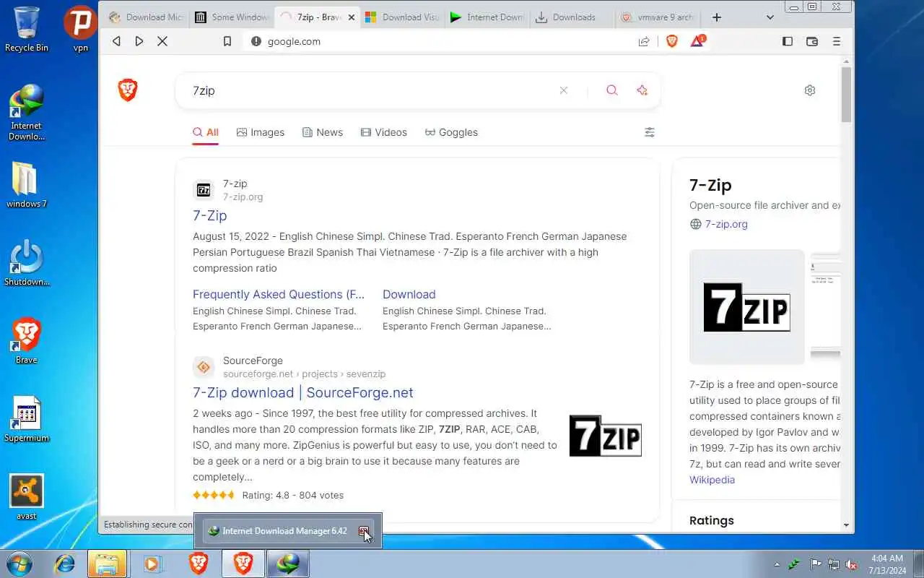This screenshot has height=578, width=924.
Task: Expand the tab search dropdown chevron
Action: [x=770, y=17]
